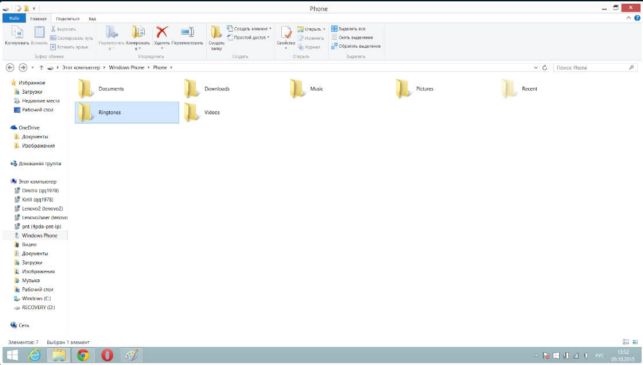
Task: Open the Копировать в (Copy to) dropdown
Action: 138,38
